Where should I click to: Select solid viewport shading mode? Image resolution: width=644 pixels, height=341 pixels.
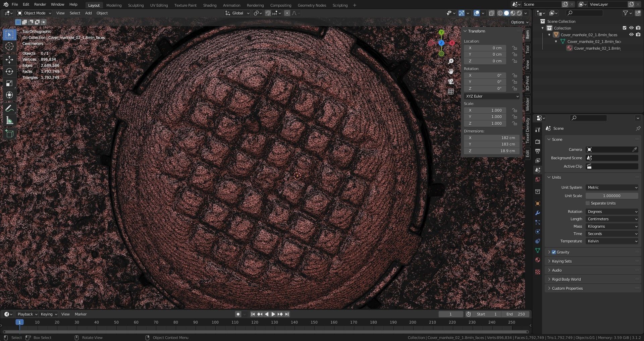[506, 13]
